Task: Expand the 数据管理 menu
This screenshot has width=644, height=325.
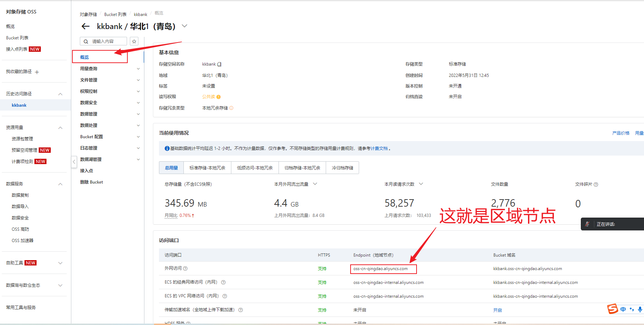Action: point(138,114)
